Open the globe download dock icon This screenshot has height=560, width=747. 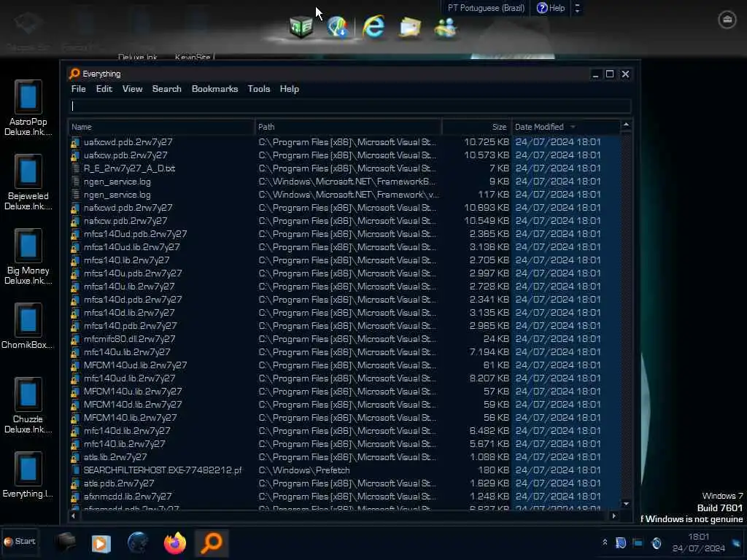click(338, 27)
